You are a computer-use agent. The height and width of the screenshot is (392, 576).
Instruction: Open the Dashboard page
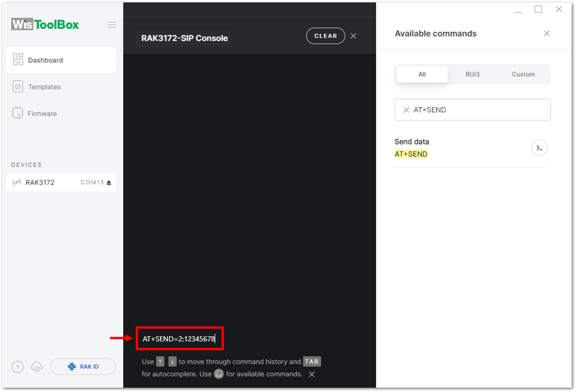(x=61, y=60)
